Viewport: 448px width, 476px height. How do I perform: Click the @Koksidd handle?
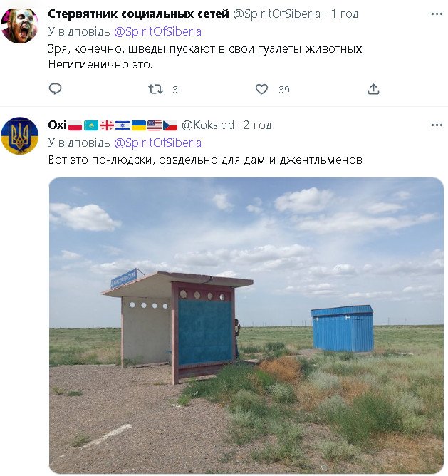(208, 125)
